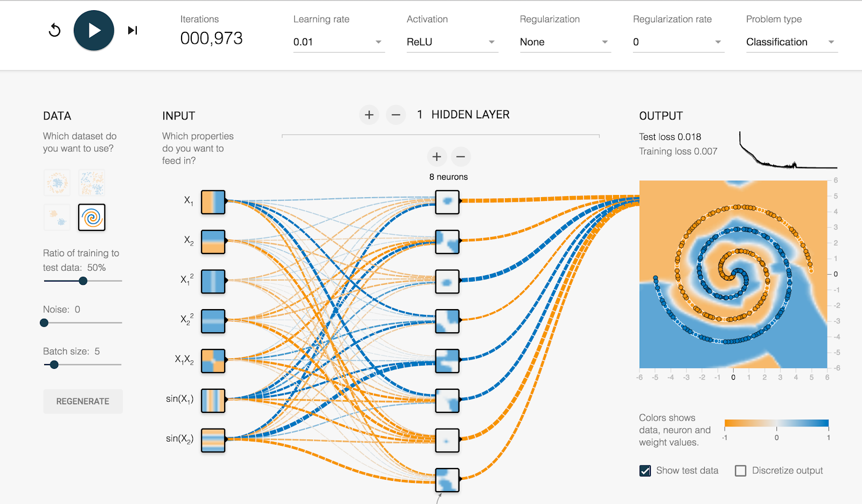Select the circle dataset thumbnail
This screenshot has width=862, height=504.
(56, 182)
